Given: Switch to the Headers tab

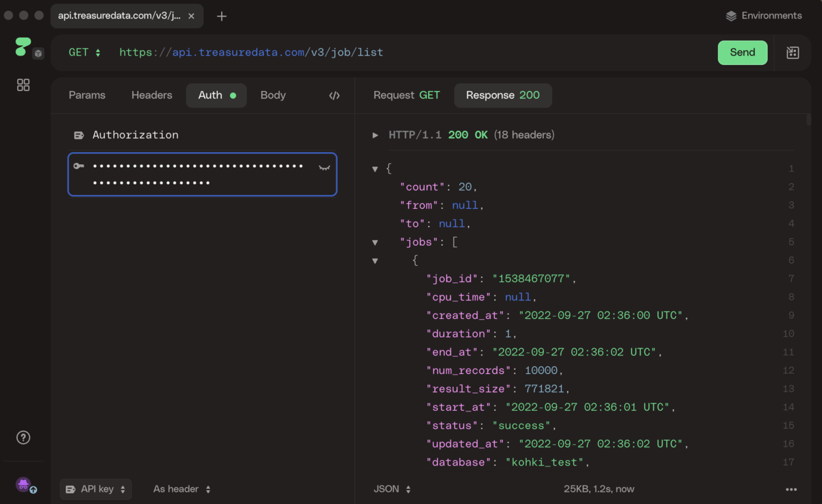Looking at the screenshot, I should coord(151,95).
